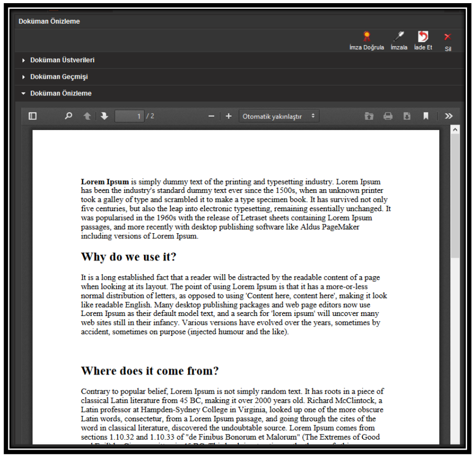Print the document using printer icon
The width and height of the screenshot is (476, 459).
point(388,116)
